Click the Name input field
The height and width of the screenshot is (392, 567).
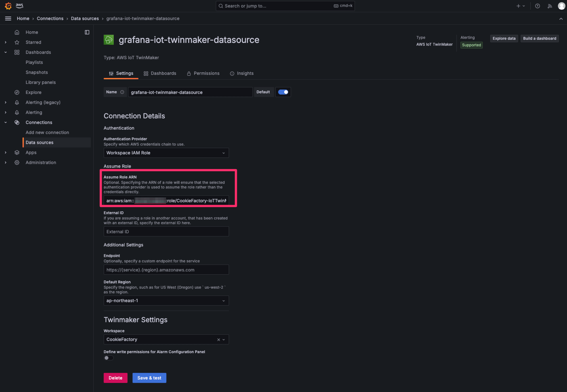tap(190, 92)
